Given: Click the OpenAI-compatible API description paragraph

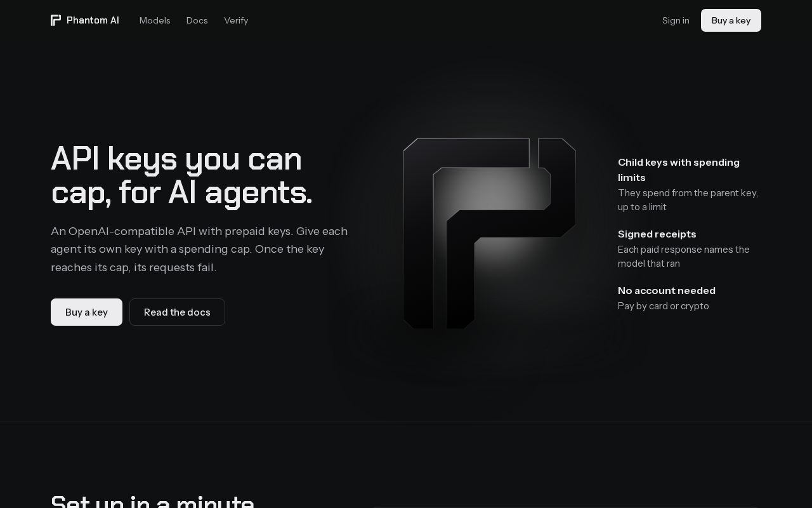Looking at the screenshot, I should (x=199, y=249).
